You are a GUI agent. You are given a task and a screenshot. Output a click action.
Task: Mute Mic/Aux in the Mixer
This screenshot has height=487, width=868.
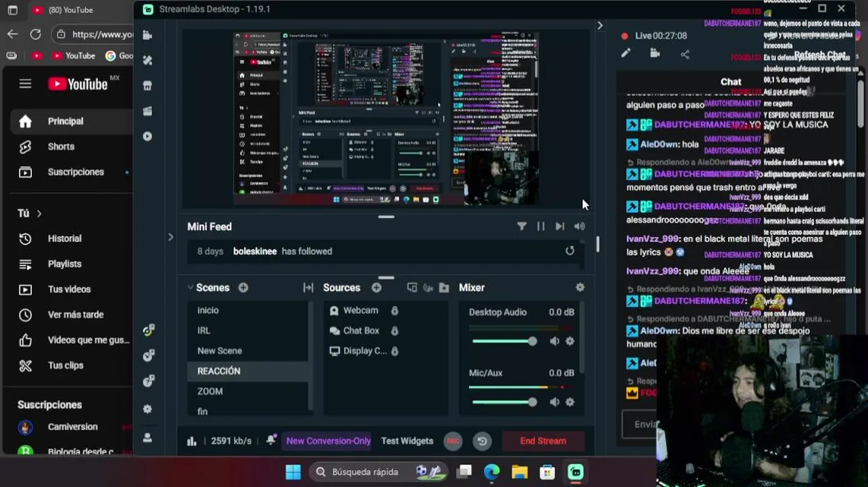554,402
